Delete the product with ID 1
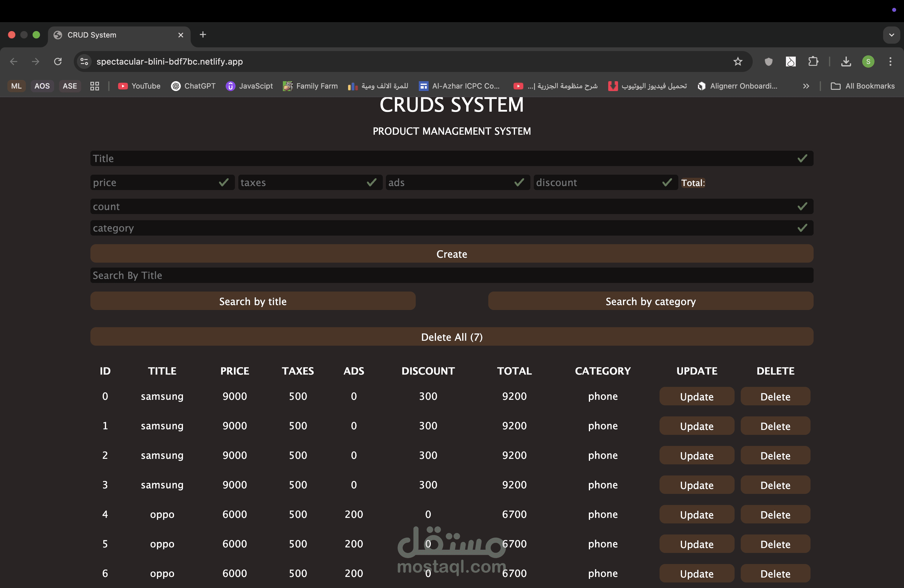This screenshot has height=588, width=904. [775, 426]
